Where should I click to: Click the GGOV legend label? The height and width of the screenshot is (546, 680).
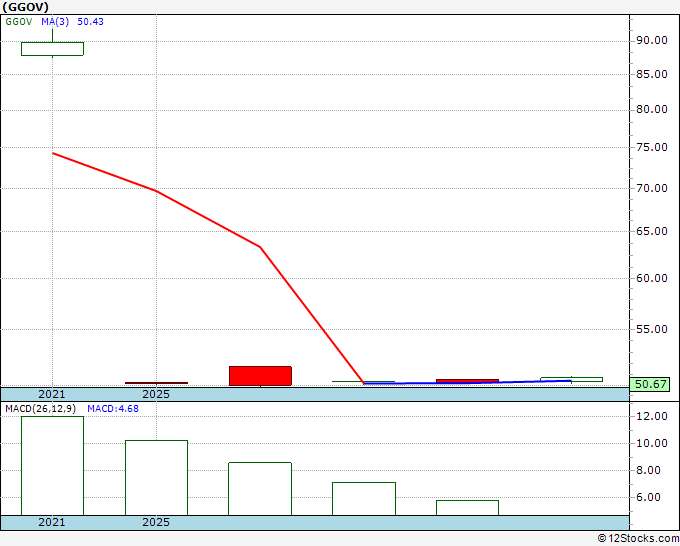pyautogui.click(x=19, y=22)
